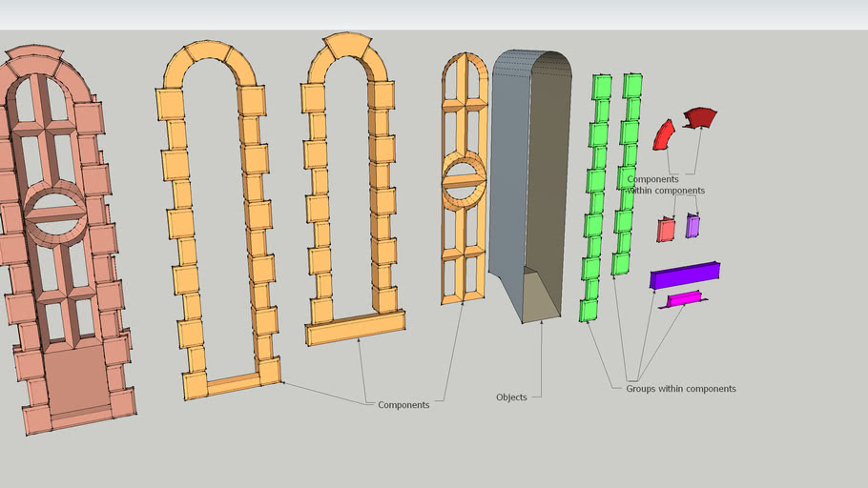The height and width of the screenshot is (488, 868).
Task: Select the wide sill under the keystone arch
Action: [x=355, y=328]
